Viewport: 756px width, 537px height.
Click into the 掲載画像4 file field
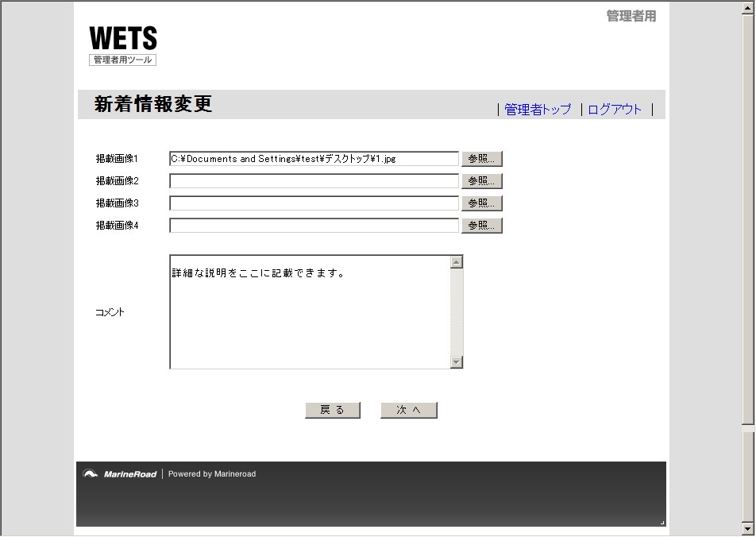pyautogui.click(x=314, y=226)
